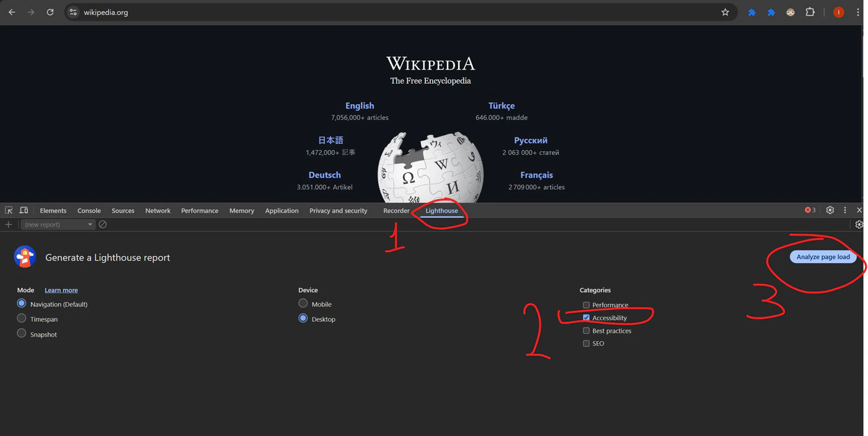Click the red error count badge
Image resolution: width=868 pixels, height=436 pixels.
click(810, 210)
